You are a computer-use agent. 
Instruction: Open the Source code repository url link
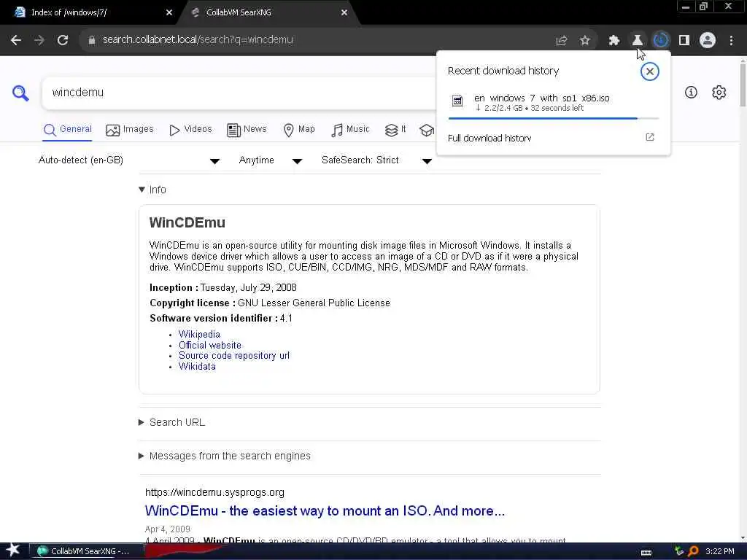pyautogui.click(x=234, y=356)
